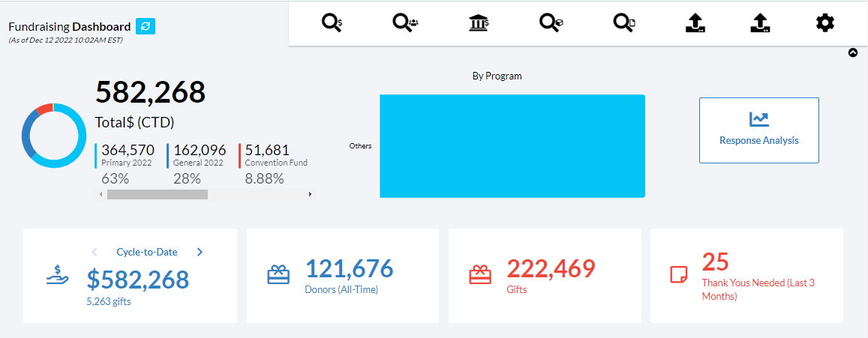
Task: Open Response Analysis
Action: click(759, 130)
